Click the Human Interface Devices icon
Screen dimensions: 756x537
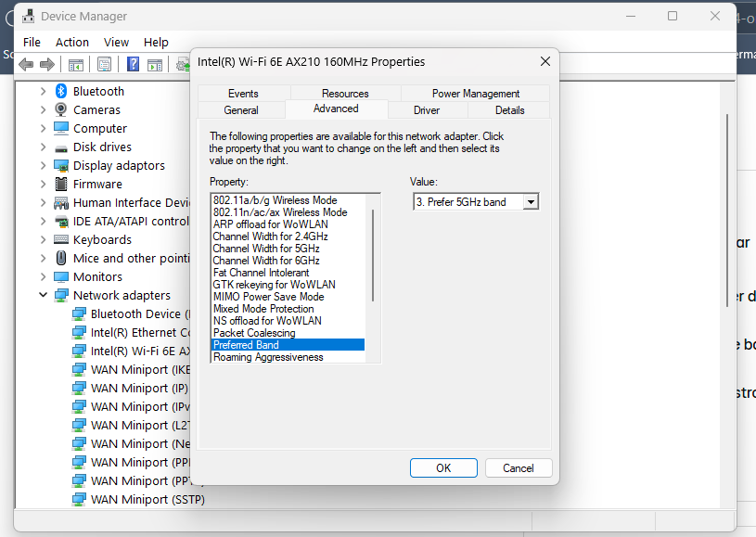[x=61, y=203]
